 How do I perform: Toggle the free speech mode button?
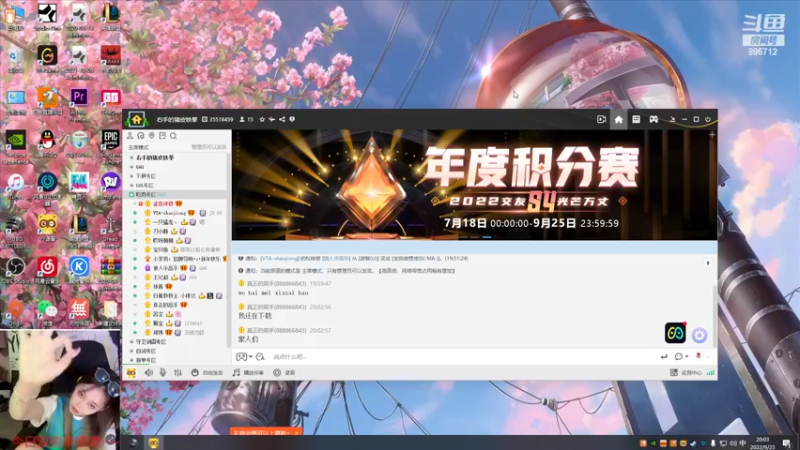pos(207,373)
